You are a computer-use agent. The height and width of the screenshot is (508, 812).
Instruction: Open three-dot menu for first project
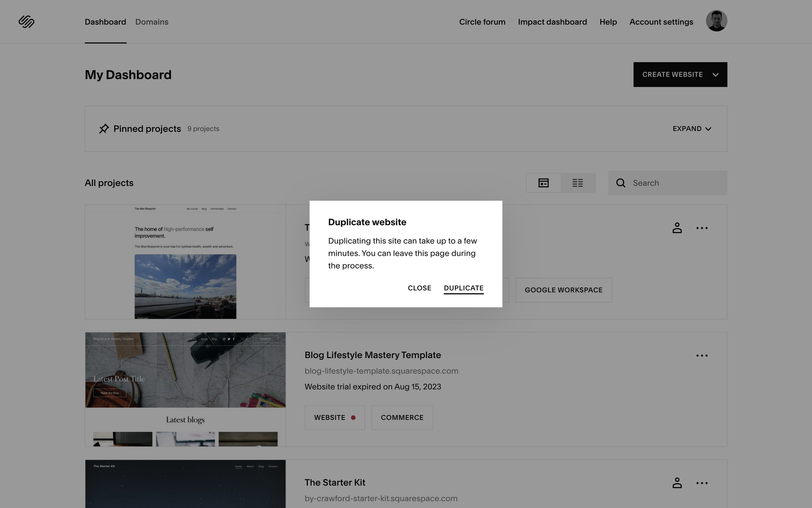point(702,228)
